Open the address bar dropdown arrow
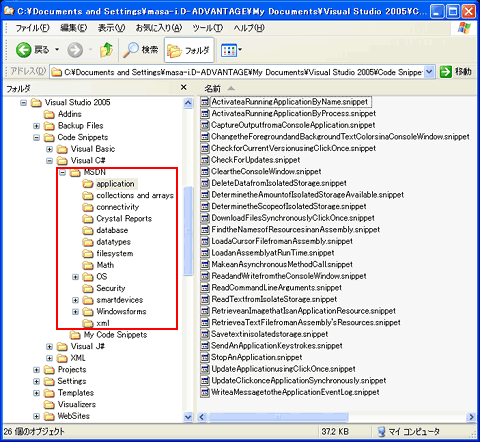Image resolution: width=480 pixels, height=442 pixels. coord(429,72)
